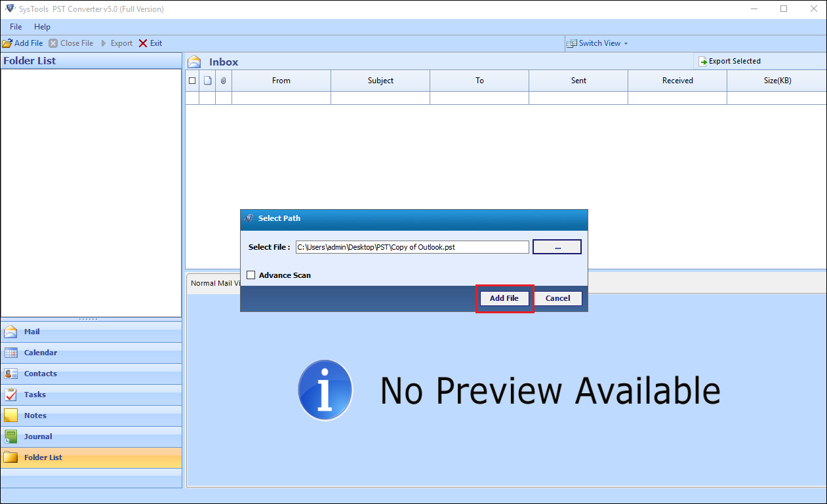Sort the list by From column
The height and width of the screenshot is (504, 827).
(x=281, y=81)
